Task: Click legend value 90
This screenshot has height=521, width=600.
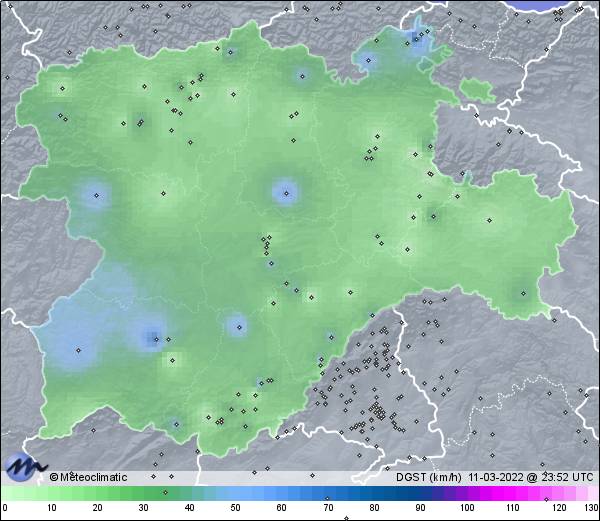Action: click(420, 508)
